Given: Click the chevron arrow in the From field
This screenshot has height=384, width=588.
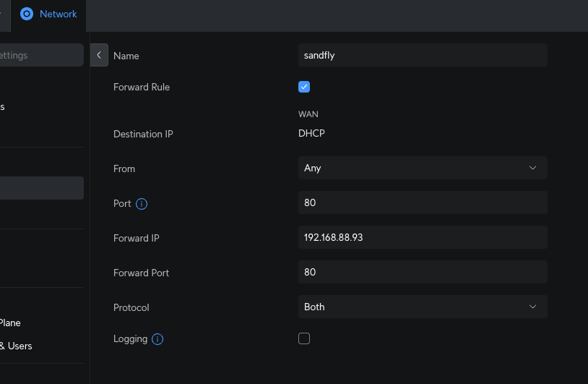Looking at the screenshot, I should coord(533,168).
